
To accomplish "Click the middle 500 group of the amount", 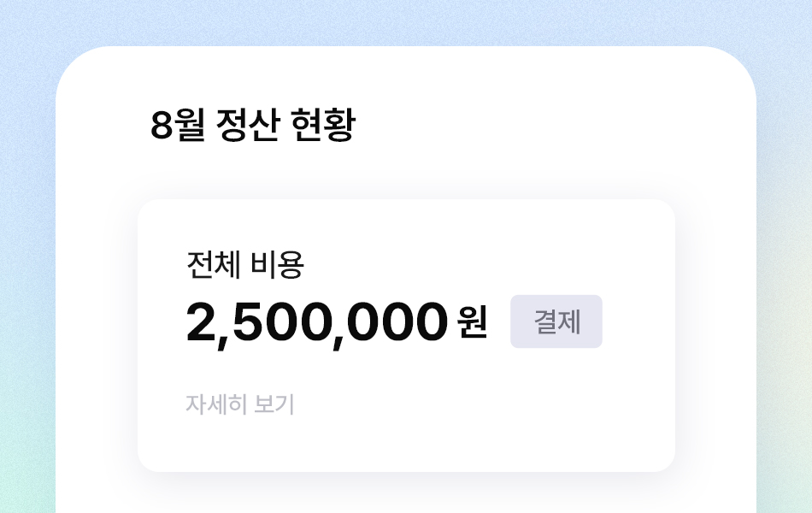I will coord(281,323).
